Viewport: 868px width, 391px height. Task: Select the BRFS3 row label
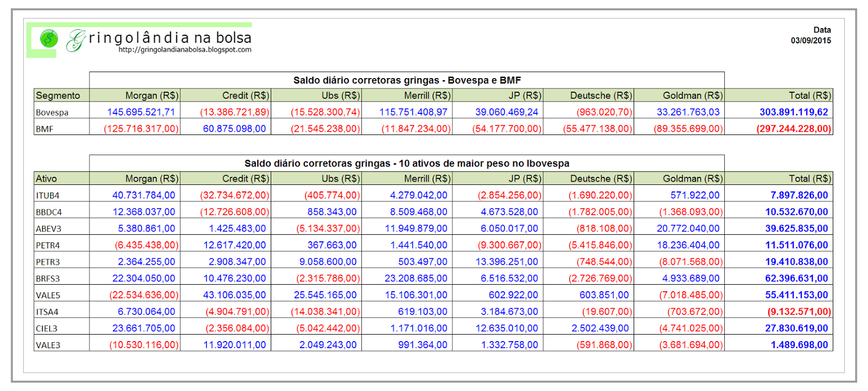48,279
